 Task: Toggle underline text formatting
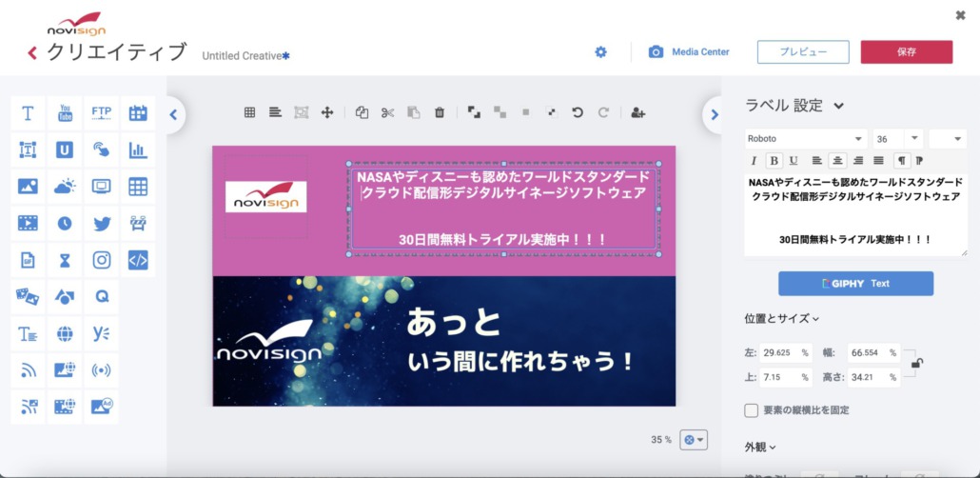[794, 161]
